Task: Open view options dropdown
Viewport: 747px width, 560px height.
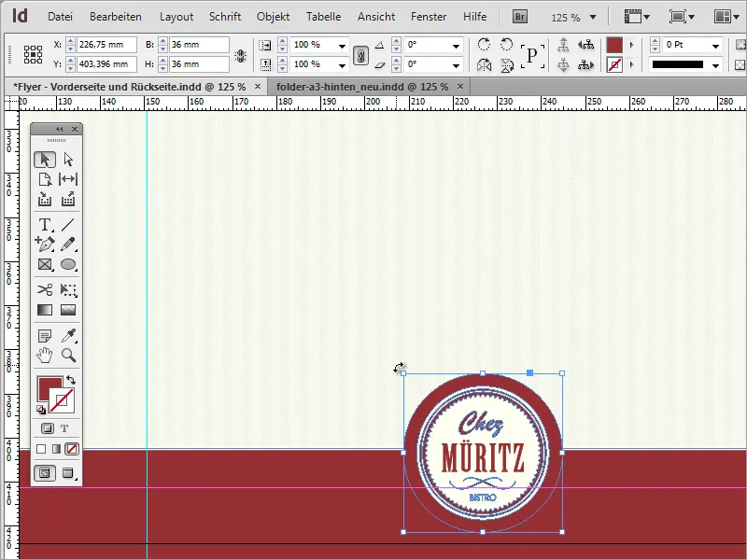Action: (637, 17)
